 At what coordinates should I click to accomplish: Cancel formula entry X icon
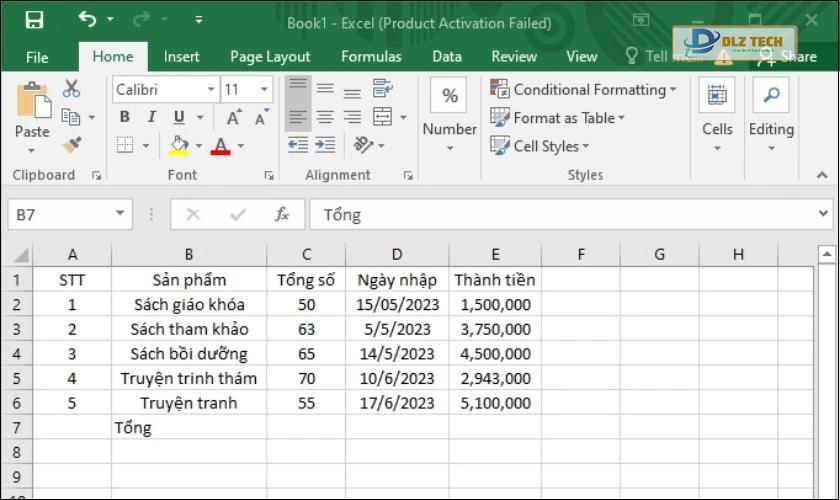193,215
